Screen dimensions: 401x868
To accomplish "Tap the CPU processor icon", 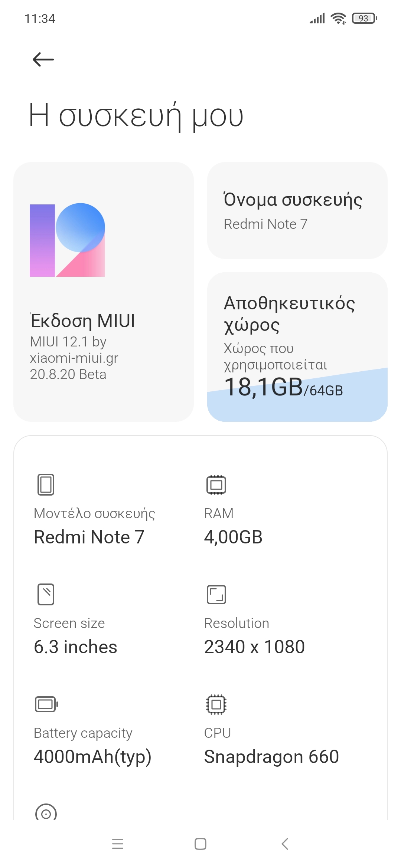I will (x=216, y=704).
